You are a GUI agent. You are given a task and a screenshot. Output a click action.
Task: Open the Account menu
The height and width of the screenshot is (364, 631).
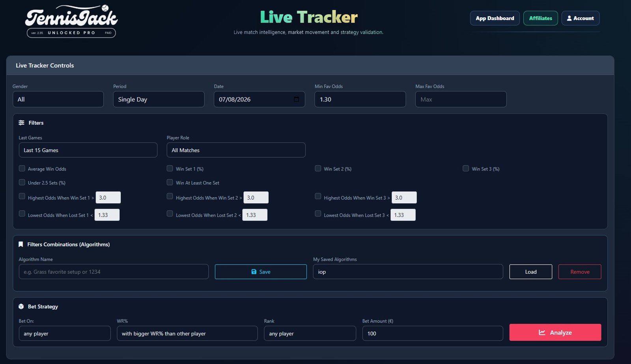coord(581,18)
